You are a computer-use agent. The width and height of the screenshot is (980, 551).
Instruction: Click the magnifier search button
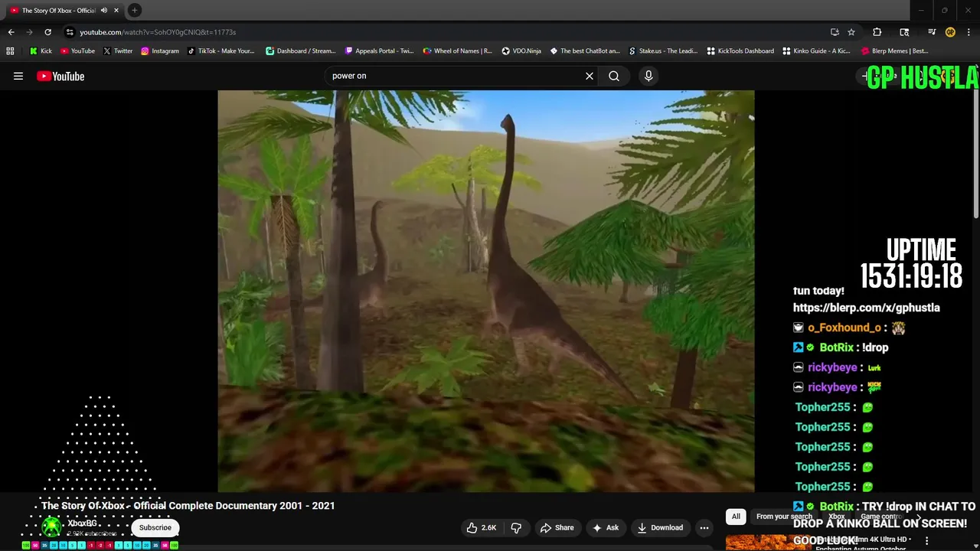click(x=614, y=76)
